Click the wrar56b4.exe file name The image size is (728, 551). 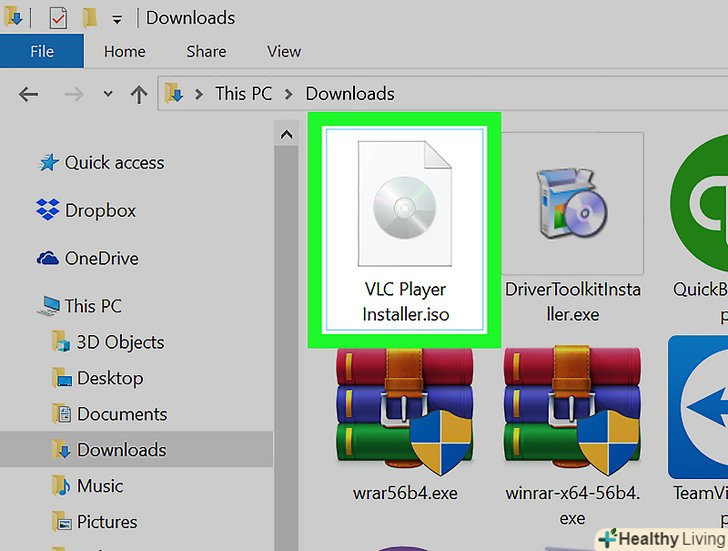click(405, 493)
